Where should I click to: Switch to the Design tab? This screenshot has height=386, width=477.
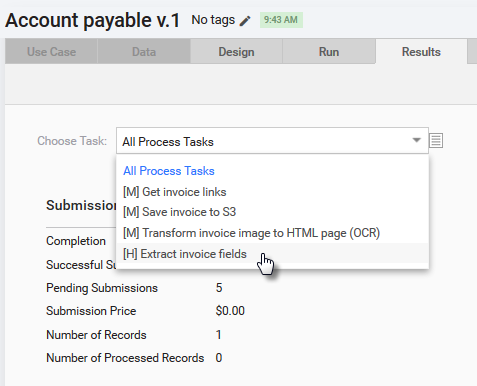[x=236, y=52]
